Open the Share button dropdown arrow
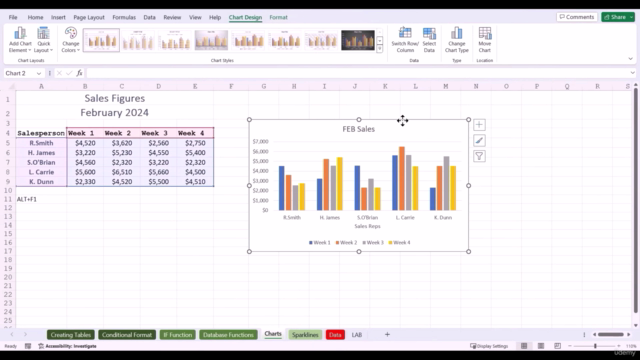Viewport: 640px width, 360px height. 631,17
